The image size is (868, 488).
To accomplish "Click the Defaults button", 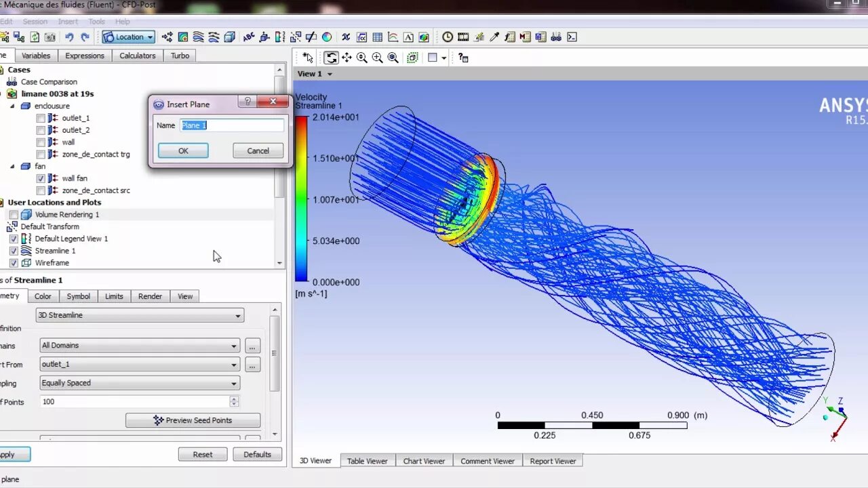I will [257, 454].
